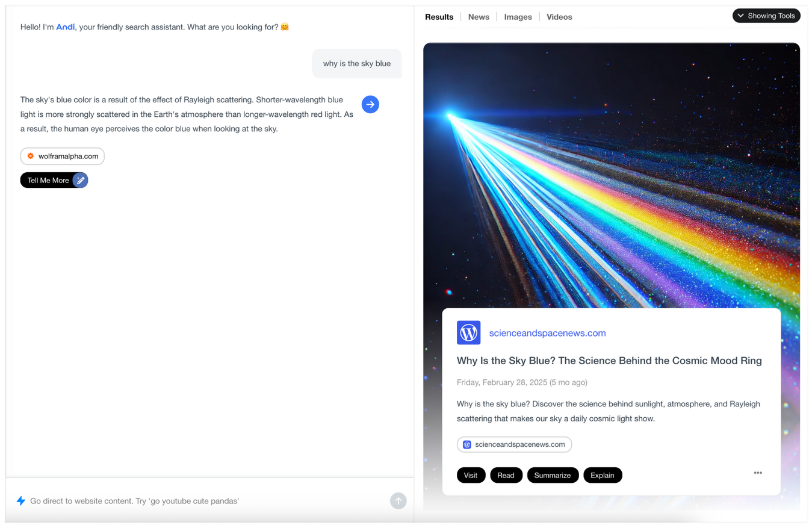The image size is (812, 528).
Task: Click the Andi name link in the greeting
Action: 65,26
